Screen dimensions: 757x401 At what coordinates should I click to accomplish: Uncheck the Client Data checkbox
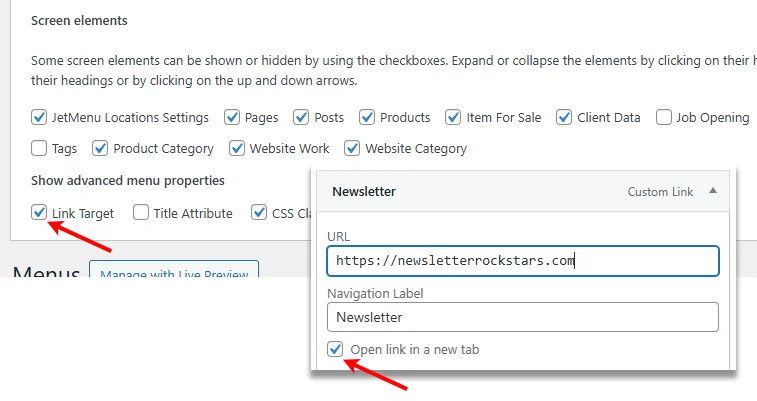(x=565, y=117)
